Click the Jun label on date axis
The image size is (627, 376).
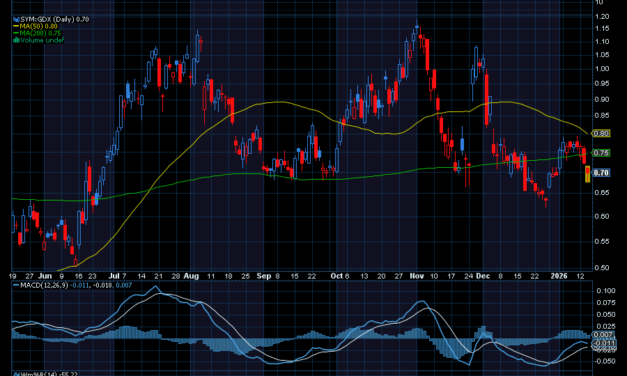45,276
